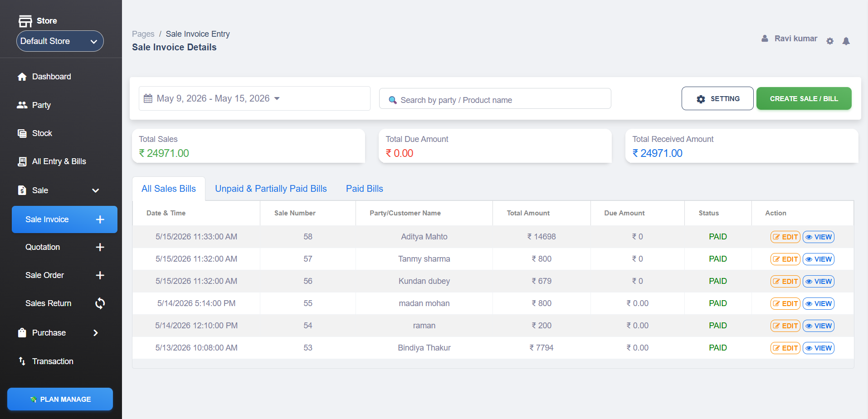Open the date range picker dropdown
This screenshot has height=419, width=868.
point(254,98)
